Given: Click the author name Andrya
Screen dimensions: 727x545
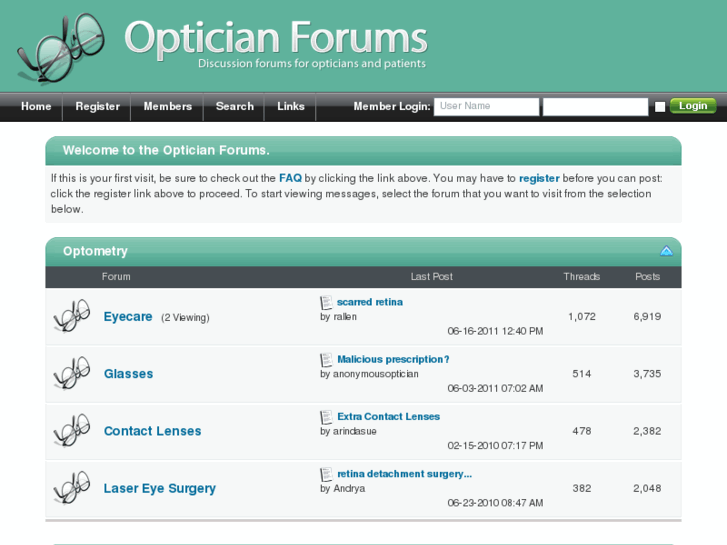Looking at the screenshot, I should [349, 489].
